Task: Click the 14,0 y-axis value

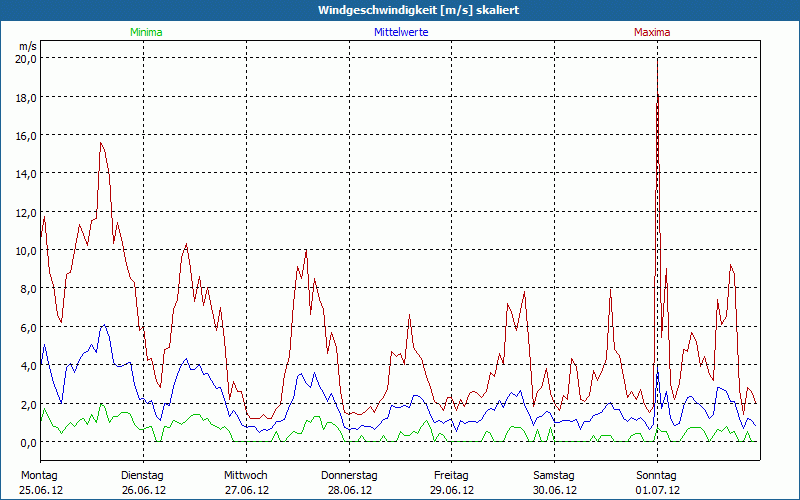Action: tap(26, 174)
